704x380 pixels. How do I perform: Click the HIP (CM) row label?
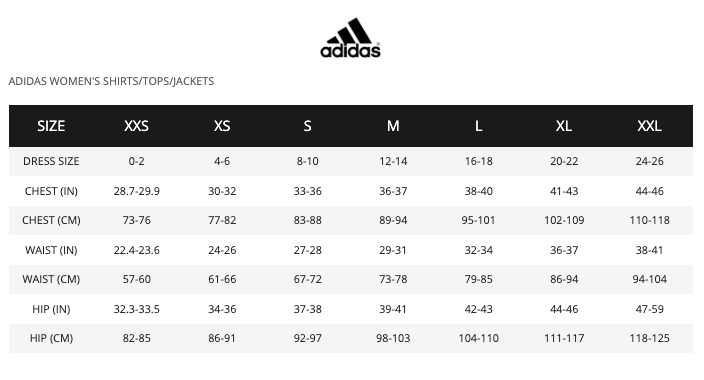tap(51, 338)
